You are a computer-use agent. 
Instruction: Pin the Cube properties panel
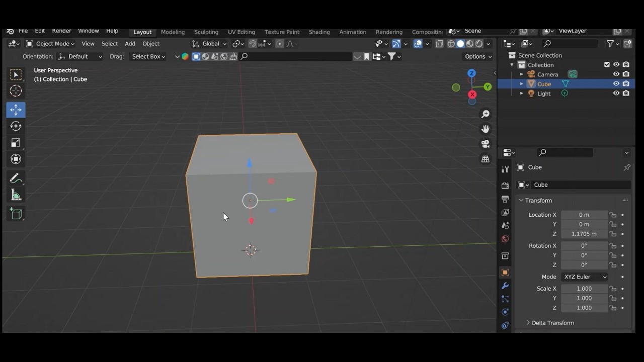pos(627,167)
